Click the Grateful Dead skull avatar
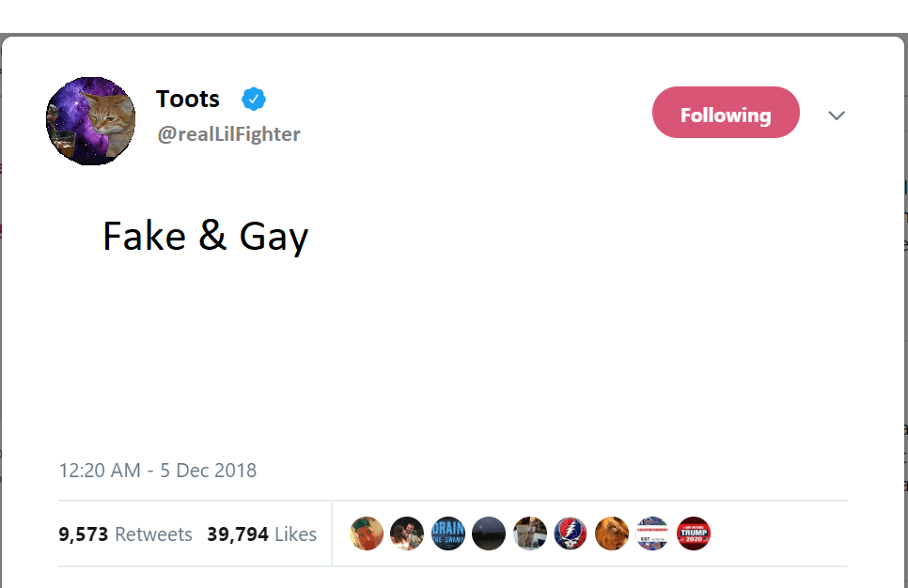This screenshot has height=588, width=908. [571, 534]
